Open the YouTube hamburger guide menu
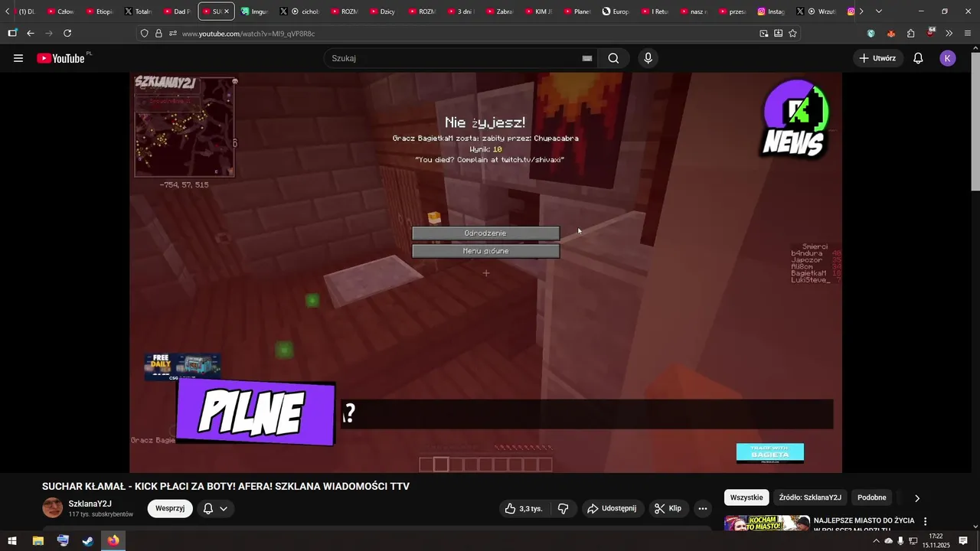 18,58
